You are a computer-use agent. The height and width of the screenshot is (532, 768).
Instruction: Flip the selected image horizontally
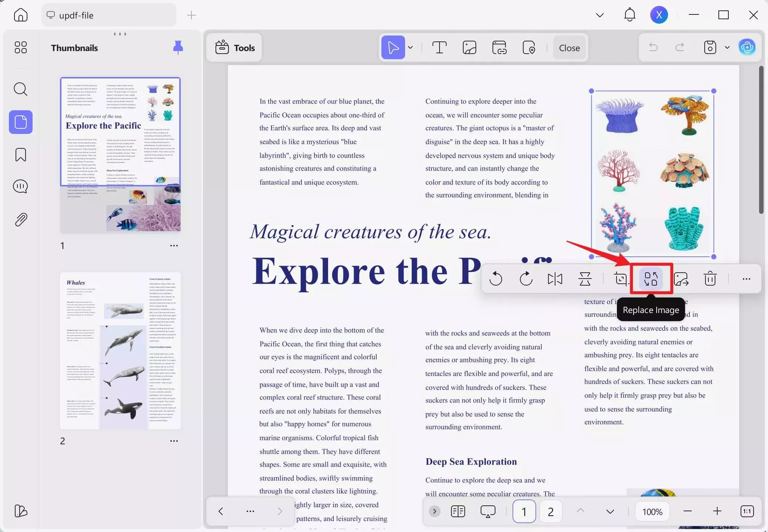(x=554, y=279)
